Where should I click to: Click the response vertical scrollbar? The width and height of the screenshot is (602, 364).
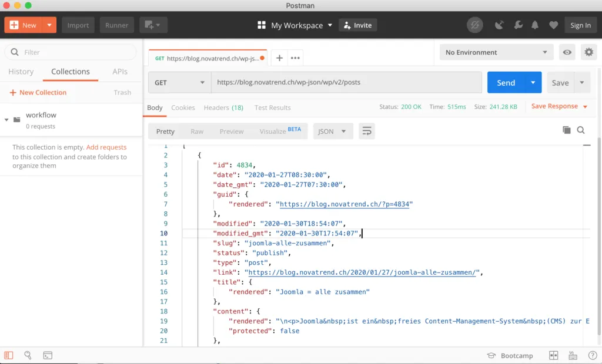pyautogui.click(x=598, y=236)
